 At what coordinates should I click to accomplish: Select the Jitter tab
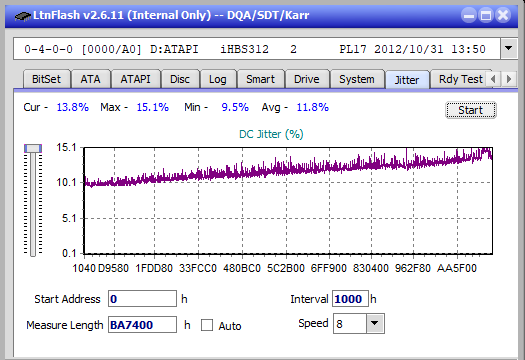coord(407,80)
